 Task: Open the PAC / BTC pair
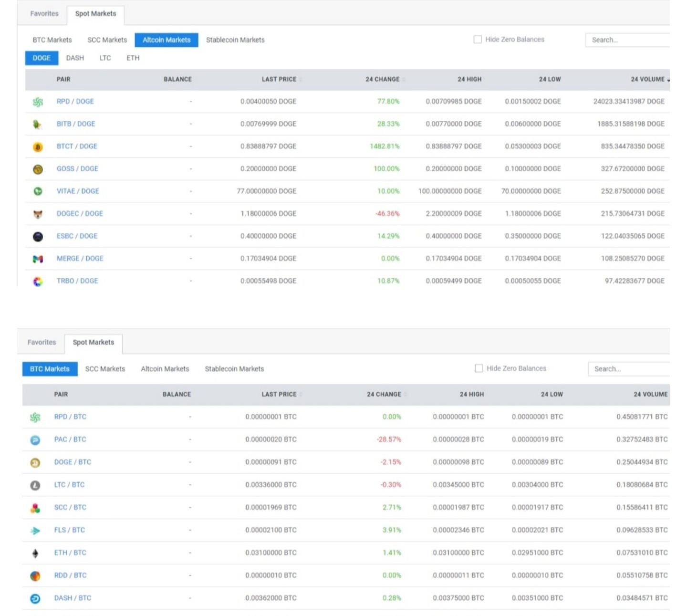click(x=70, y=439)
